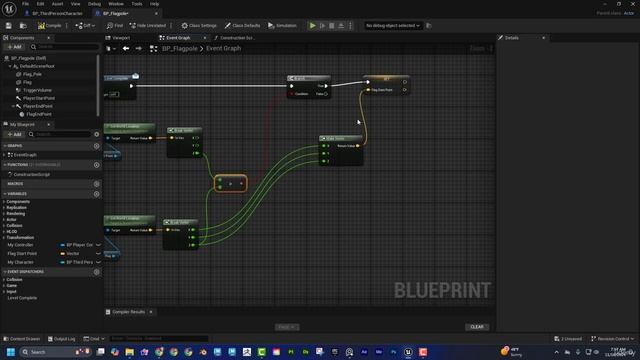Open the Tools menu

(137, 4)
